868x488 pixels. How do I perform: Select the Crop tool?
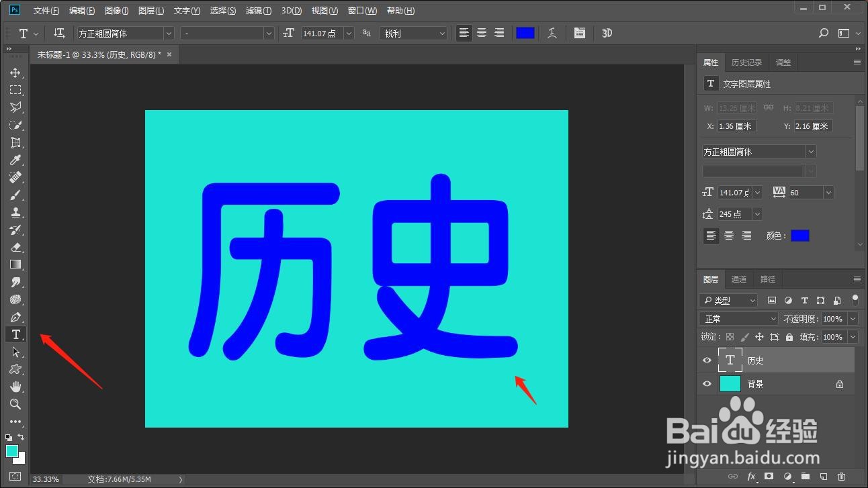pos(15,142)
